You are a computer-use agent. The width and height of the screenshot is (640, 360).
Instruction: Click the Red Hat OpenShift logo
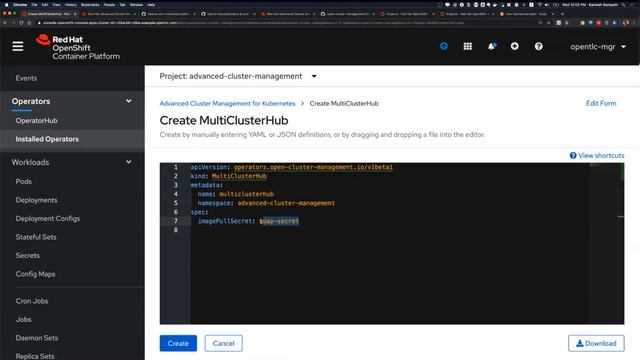tap(78, 47)
